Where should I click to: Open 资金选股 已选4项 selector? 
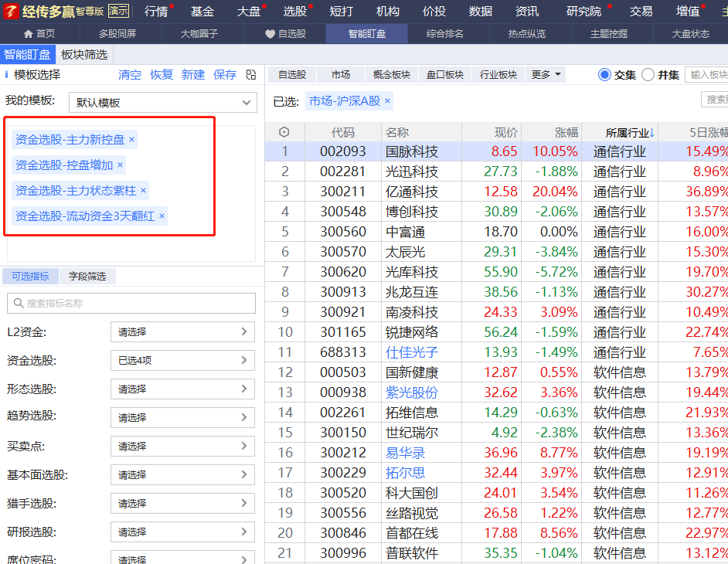click(x=182, y=360)
